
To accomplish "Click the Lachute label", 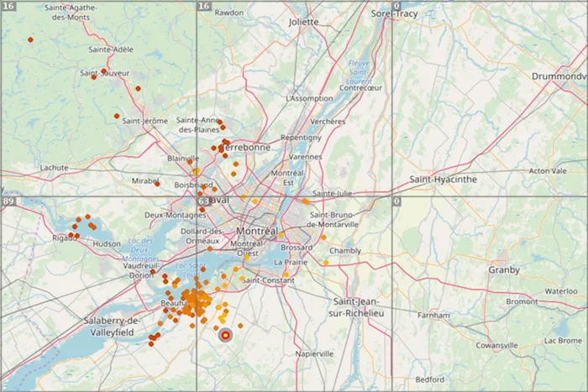I will click(x=55, y=168).
